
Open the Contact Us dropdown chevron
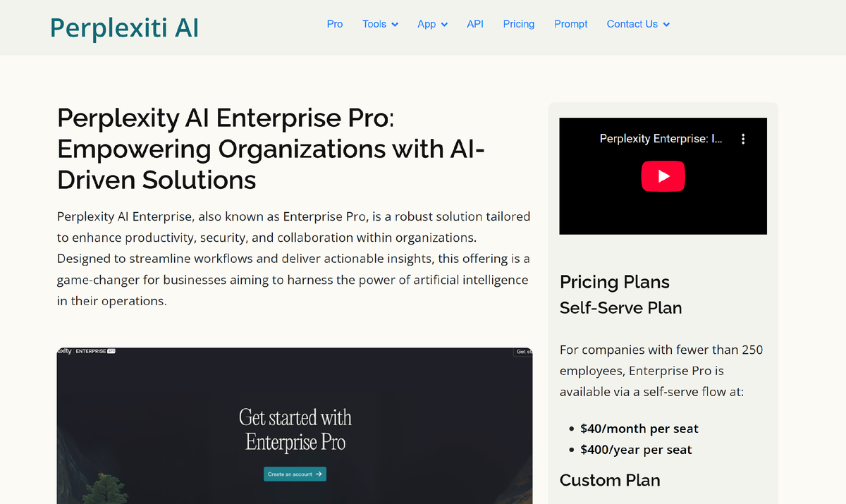pyautogui.click(x=666, y=25)
